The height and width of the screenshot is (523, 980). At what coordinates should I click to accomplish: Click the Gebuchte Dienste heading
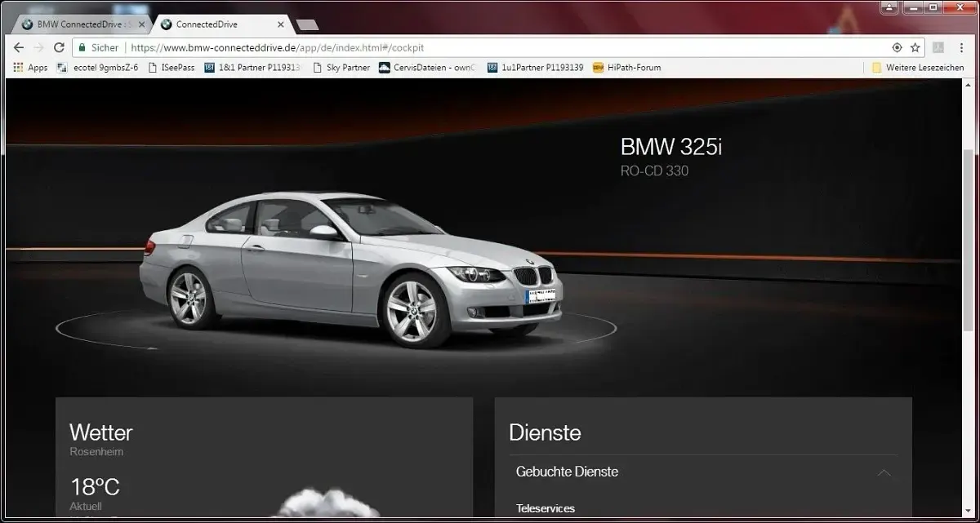pos(567,472)
